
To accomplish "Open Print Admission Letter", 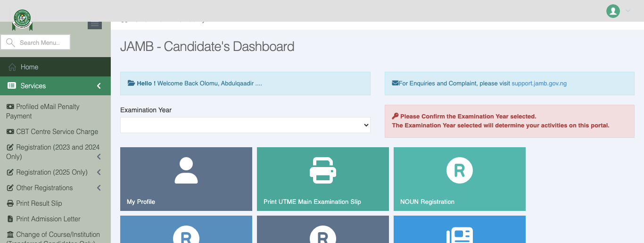I will (x=43, y=219).
